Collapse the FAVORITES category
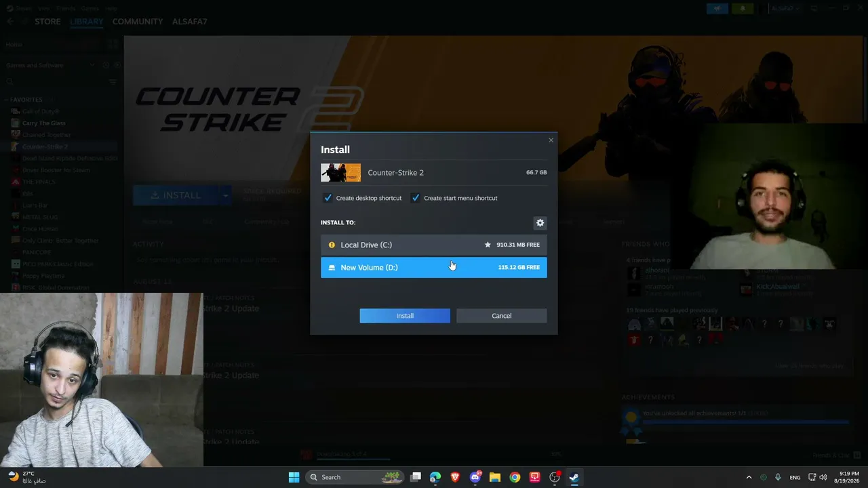 (26, 100)
